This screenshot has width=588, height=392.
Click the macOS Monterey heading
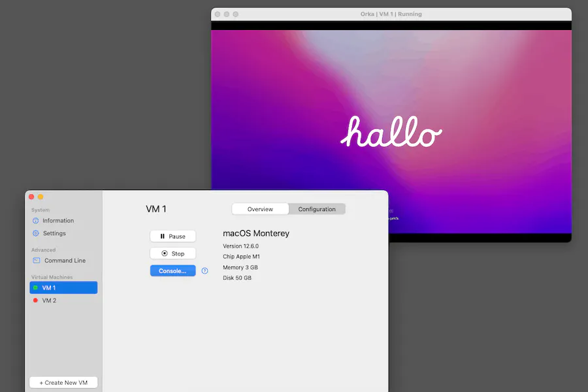point(255,233)
